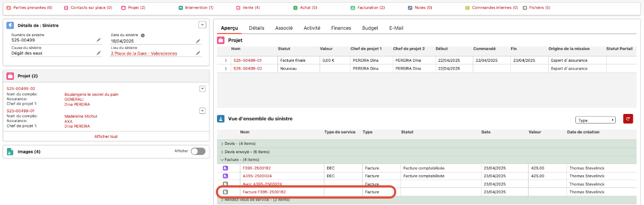Open the actions dropdown for project S25-00499-02
The image size is (644, 205).
(x=202, y=88)
